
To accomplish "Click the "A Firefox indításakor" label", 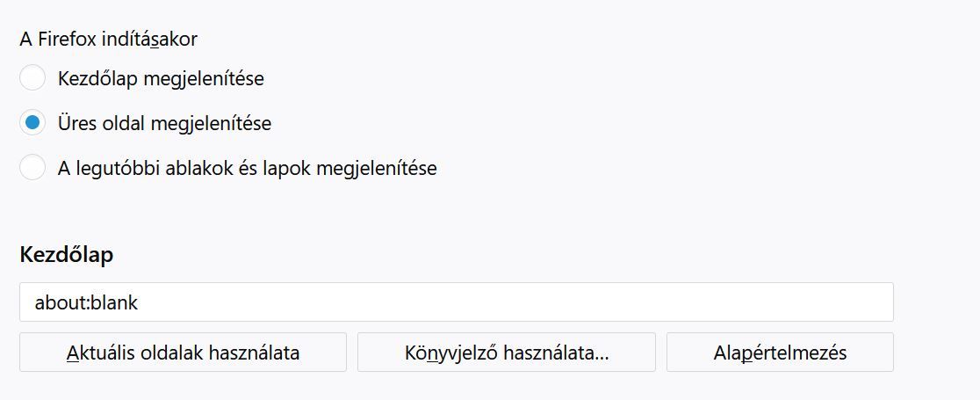I will coord(108,39).
